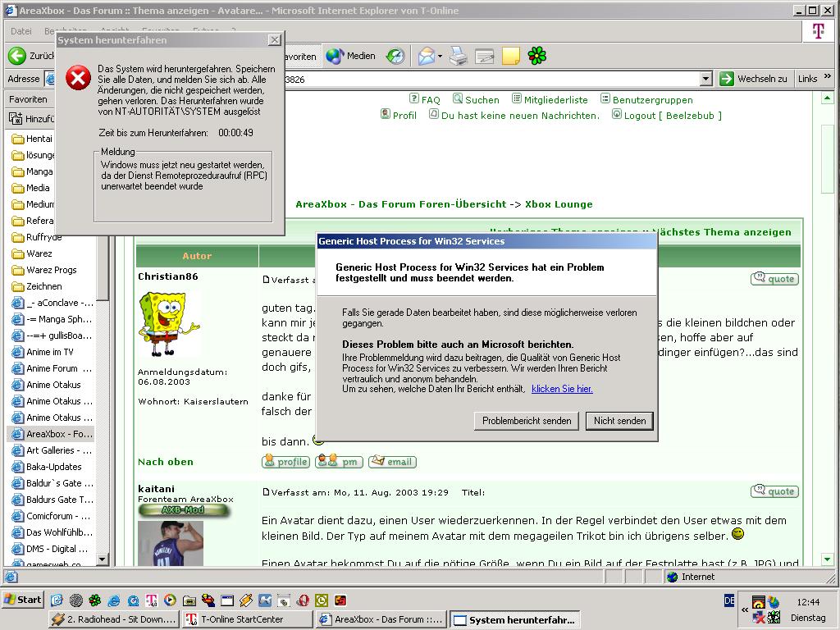This screenshot has height=630, width=840.
Task: Open the Warez Progs favorites folder
Action: click(x=51, y=270)
